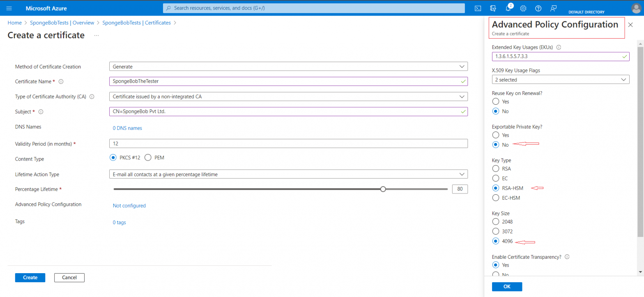Screen dimensions: 644x297
Task: Click the user account avatar
Action: pyautogui.click(x=636, y=8)
